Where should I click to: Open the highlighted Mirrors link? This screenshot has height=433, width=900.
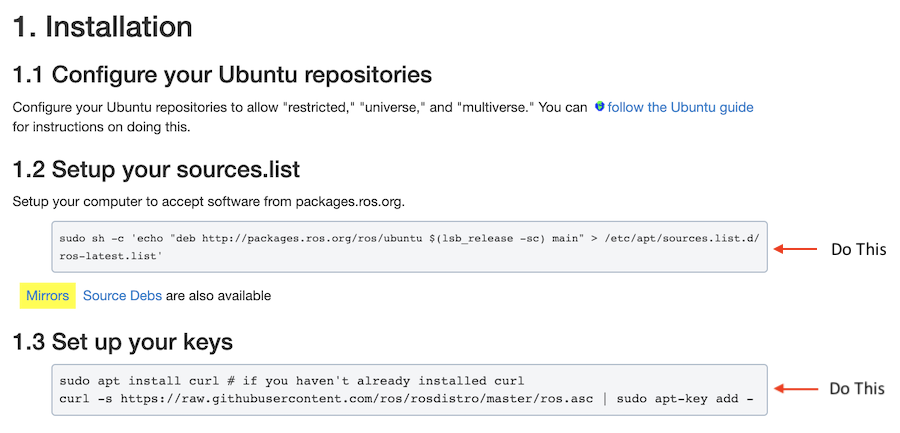47,296
